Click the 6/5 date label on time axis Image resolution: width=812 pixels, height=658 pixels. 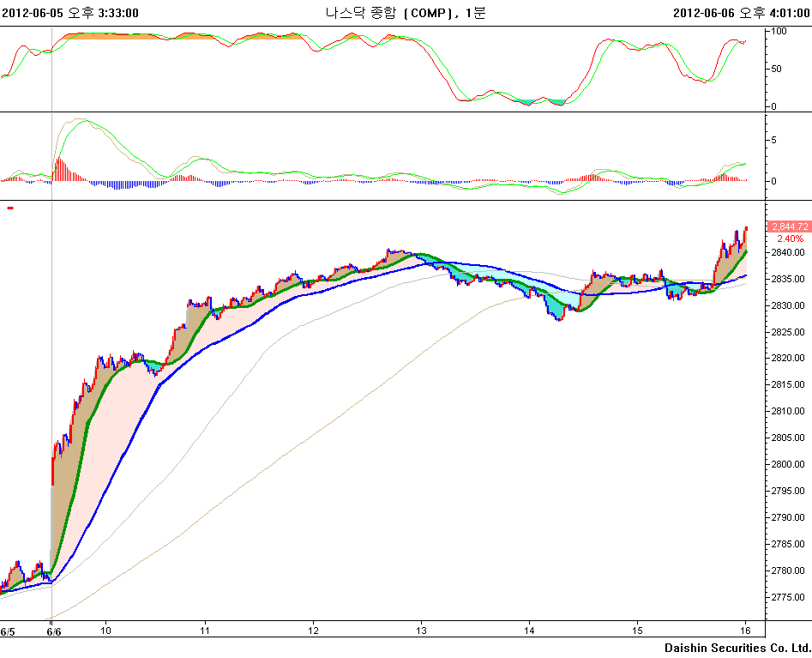click(x=8, y=631)
